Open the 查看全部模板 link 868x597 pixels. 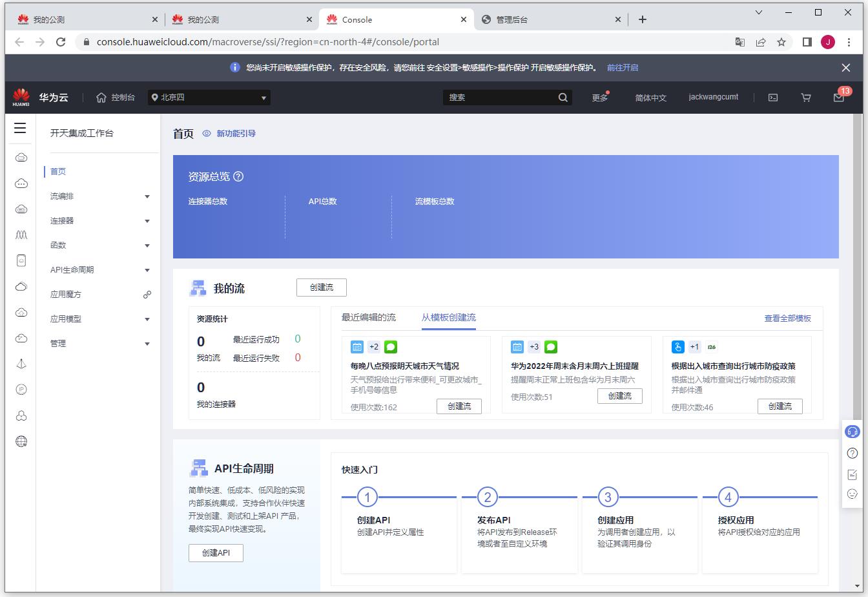pyautogui.click(x=788, y=318)
